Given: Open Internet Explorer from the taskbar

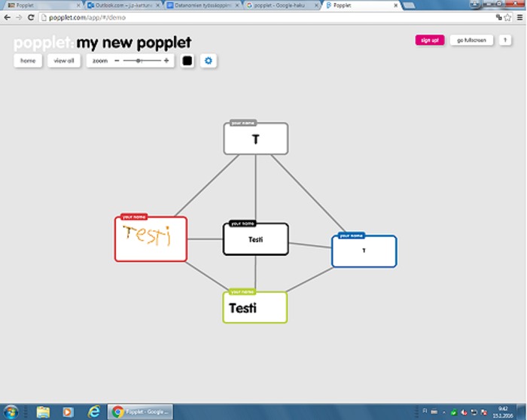Looking at the screenshot, I should tap(94, 411).
